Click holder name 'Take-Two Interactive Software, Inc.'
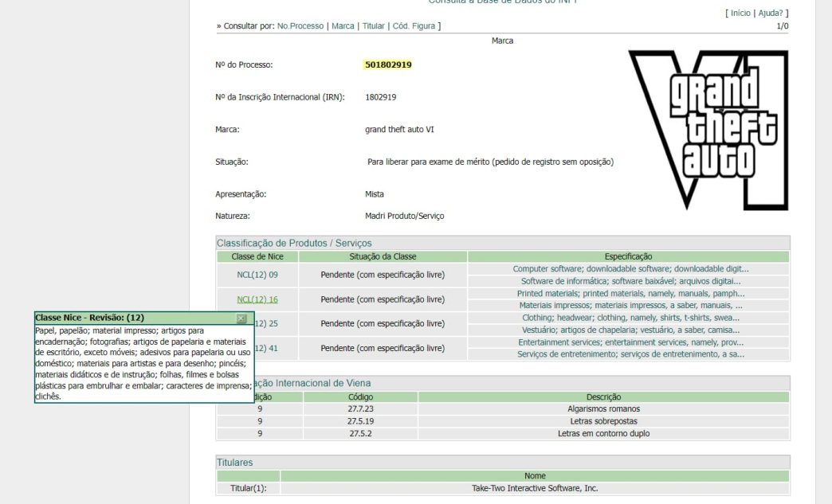 (x=535, y=488)
